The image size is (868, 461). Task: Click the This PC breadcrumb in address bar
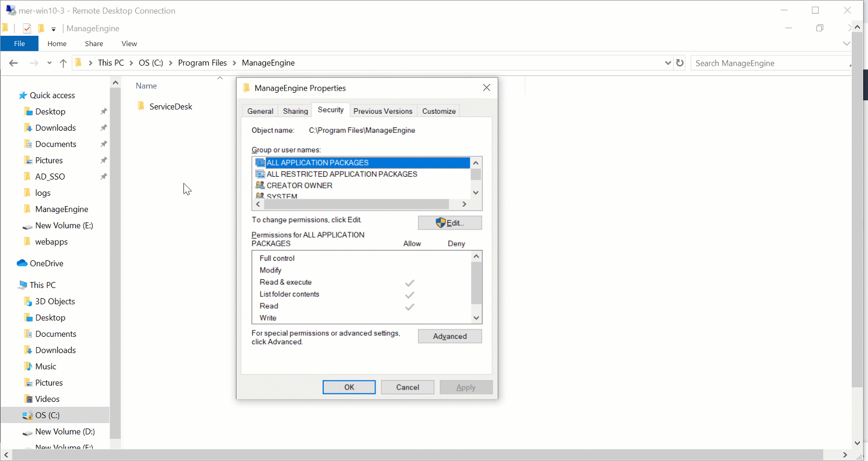coord(111,63)
